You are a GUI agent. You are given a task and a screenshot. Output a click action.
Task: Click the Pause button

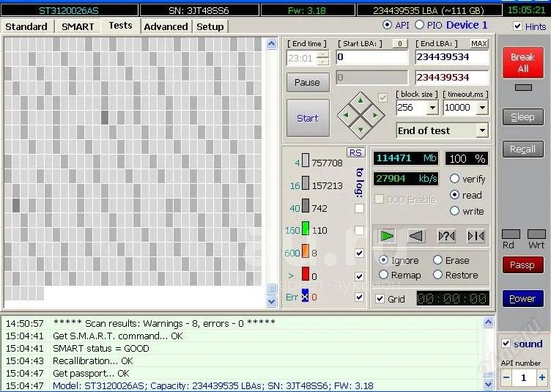coord(308,83)
